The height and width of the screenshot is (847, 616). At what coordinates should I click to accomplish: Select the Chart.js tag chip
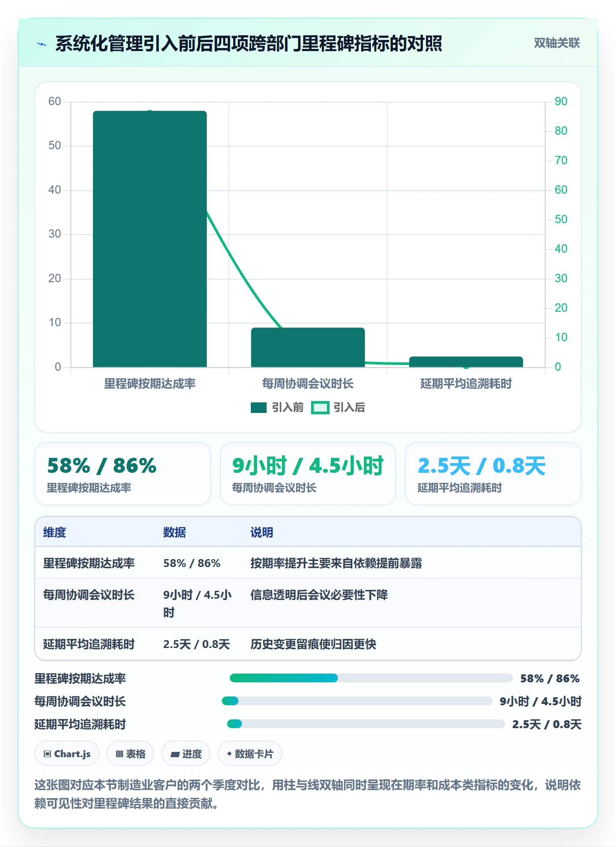[x=67, y=754]
